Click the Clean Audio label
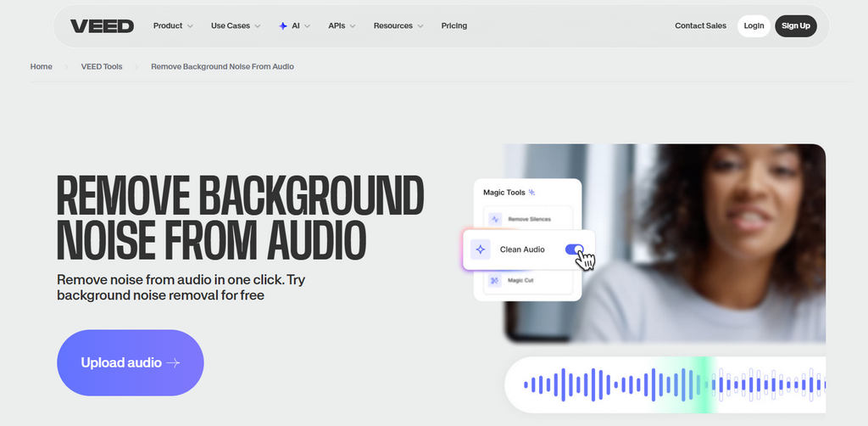 point(522,249)
